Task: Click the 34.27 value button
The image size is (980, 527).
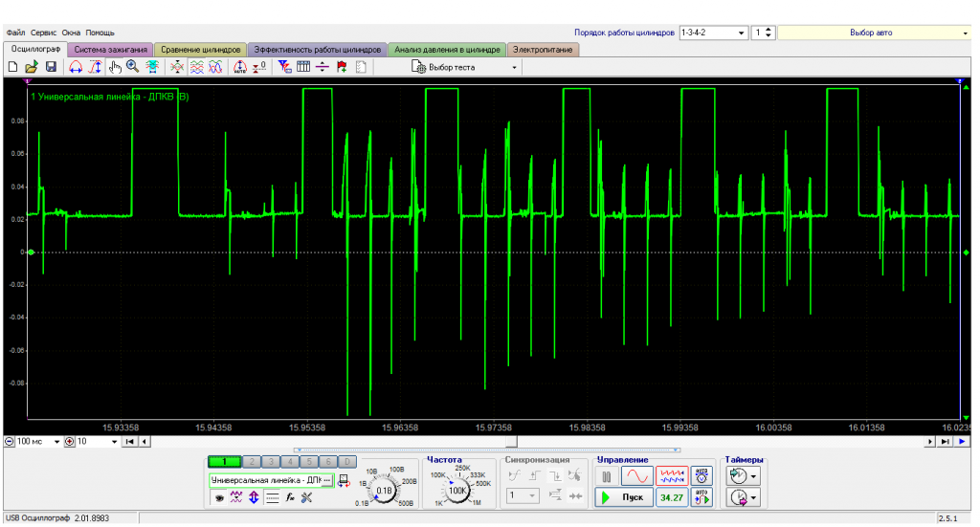Action: pyautogui.click(x=672, y=497)
